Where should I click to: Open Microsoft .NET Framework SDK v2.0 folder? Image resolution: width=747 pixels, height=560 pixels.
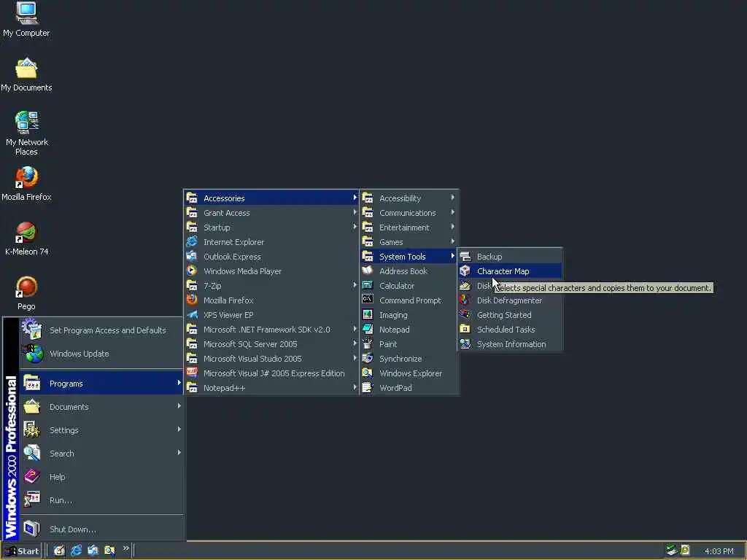point(271,330)
